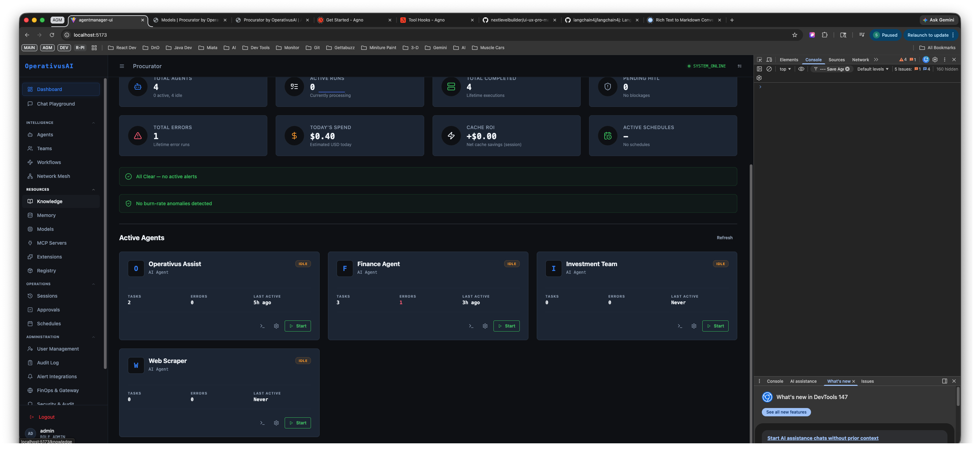
Task: Open terminal icon on Investment Team card
Action: (680, 326)
